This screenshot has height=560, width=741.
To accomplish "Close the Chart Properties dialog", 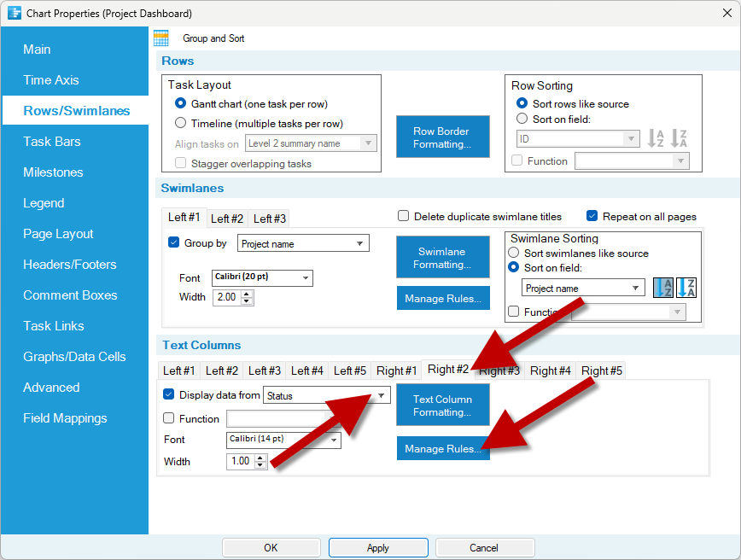I will (x=726, y=14).
